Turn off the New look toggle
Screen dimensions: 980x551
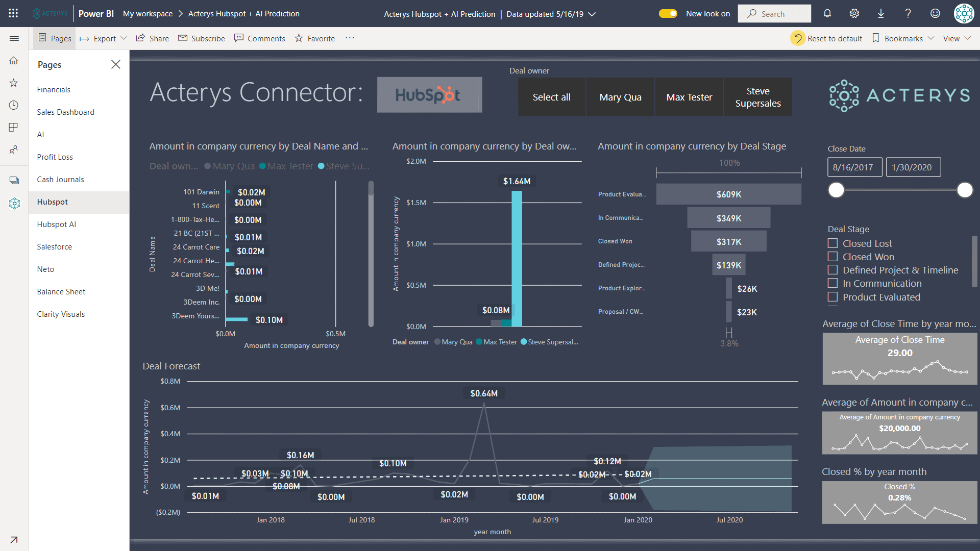[x=668, y=14]
